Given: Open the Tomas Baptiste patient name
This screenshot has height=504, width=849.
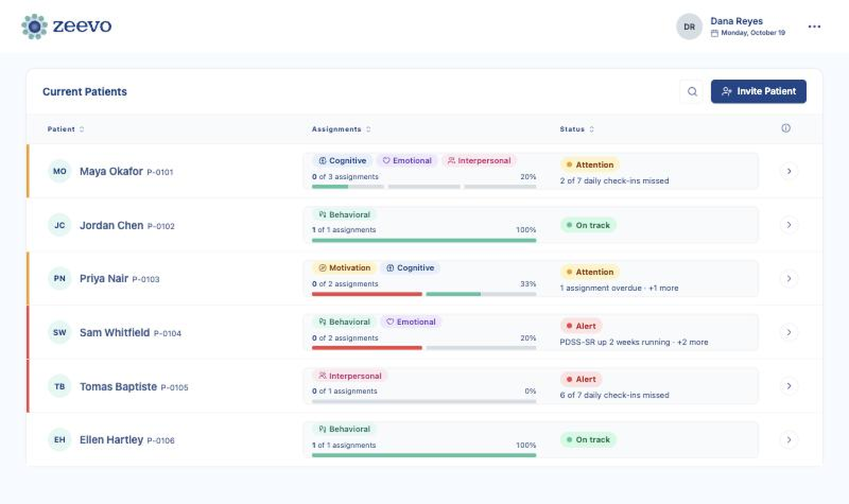Looking at the screenshot, I should [118, 387].
